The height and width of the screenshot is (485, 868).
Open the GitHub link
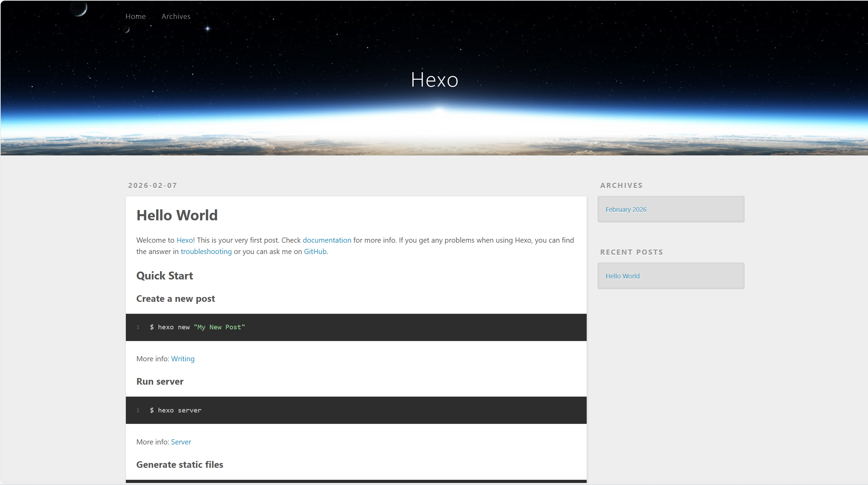click(x=315, y=251)
